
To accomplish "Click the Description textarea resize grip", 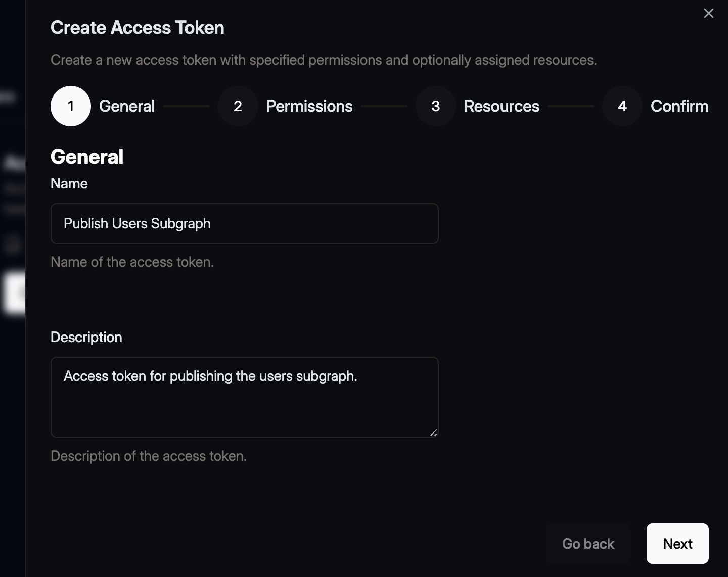I will [x=434, y=432].
